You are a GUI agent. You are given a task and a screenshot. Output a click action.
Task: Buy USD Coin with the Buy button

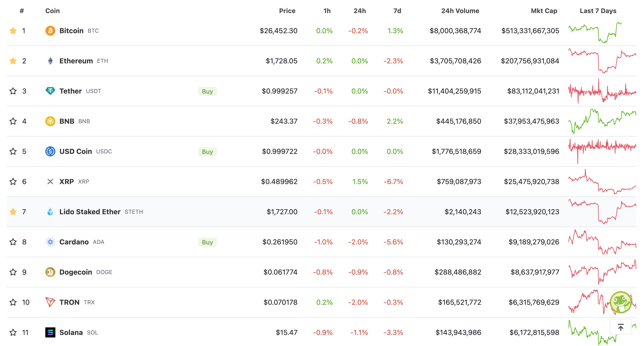[207, 152]
